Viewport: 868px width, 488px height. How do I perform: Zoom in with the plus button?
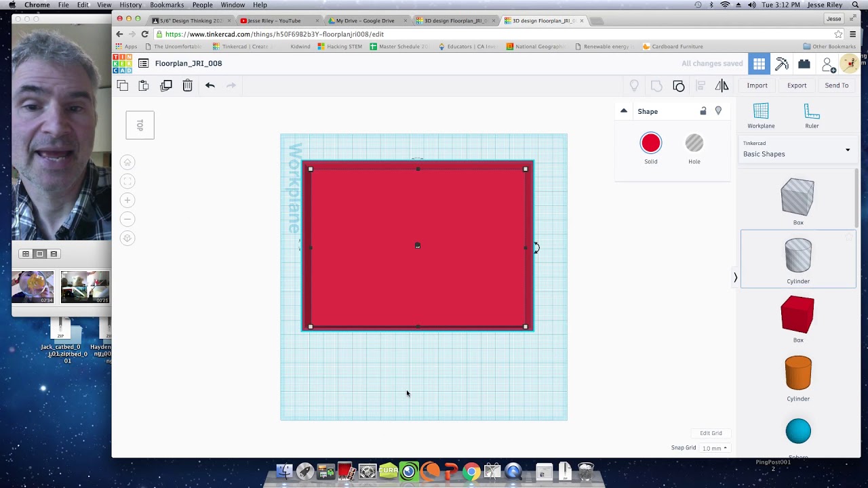coord(127,200)
